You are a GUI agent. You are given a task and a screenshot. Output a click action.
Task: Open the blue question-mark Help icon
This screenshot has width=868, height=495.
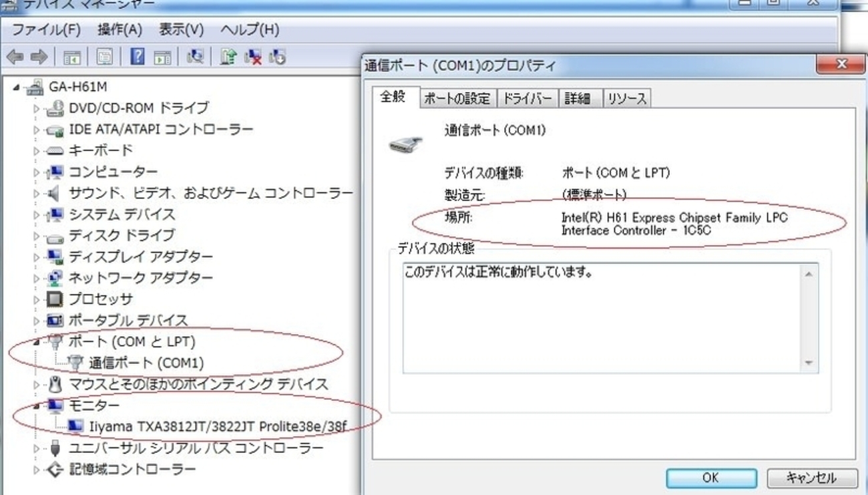[x=138, y=58]
